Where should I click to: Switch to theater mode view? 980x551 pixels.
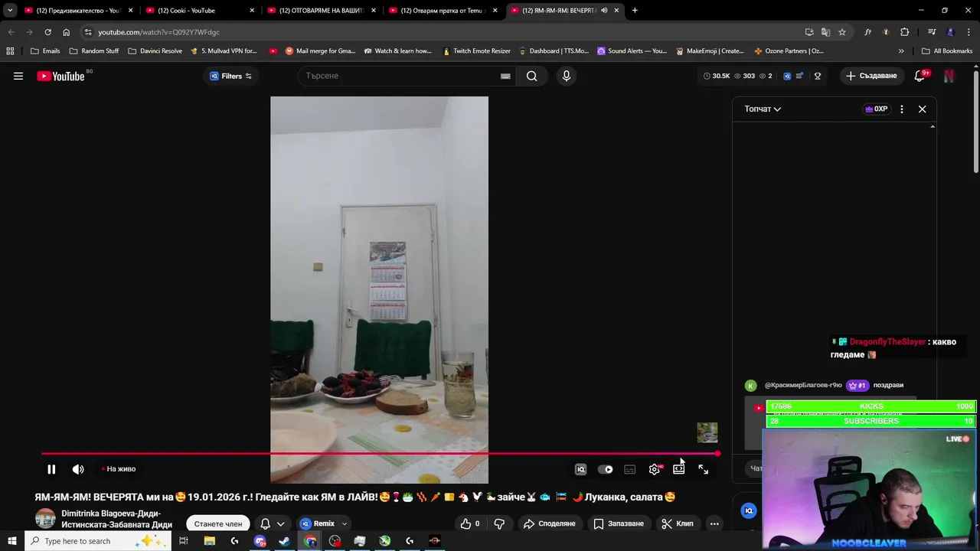point(678,469)
